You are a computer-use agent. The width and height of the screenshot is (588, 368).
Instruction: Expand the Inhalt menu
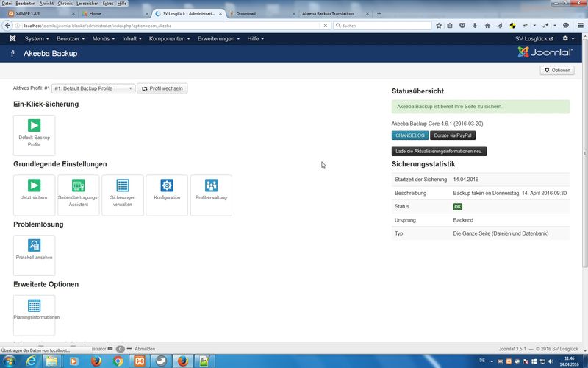[132, 39]
